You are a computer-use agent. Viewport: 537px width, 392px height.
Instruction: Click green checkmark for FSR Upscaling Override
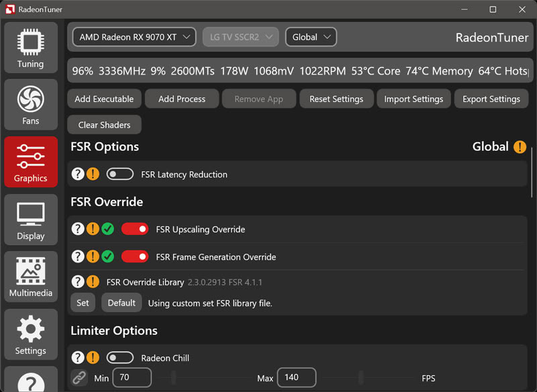(x=108, y=229)
